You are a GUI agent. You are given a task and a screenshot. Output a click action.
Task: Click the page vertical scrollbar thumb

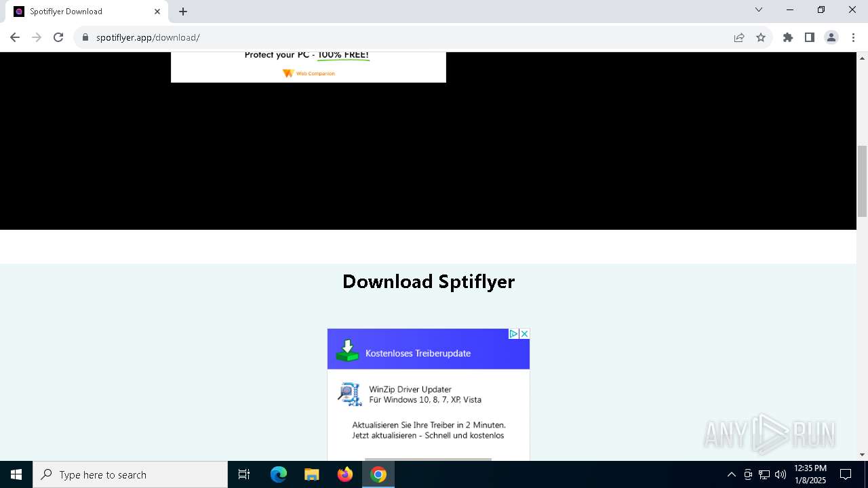click(x=863, y=180)
